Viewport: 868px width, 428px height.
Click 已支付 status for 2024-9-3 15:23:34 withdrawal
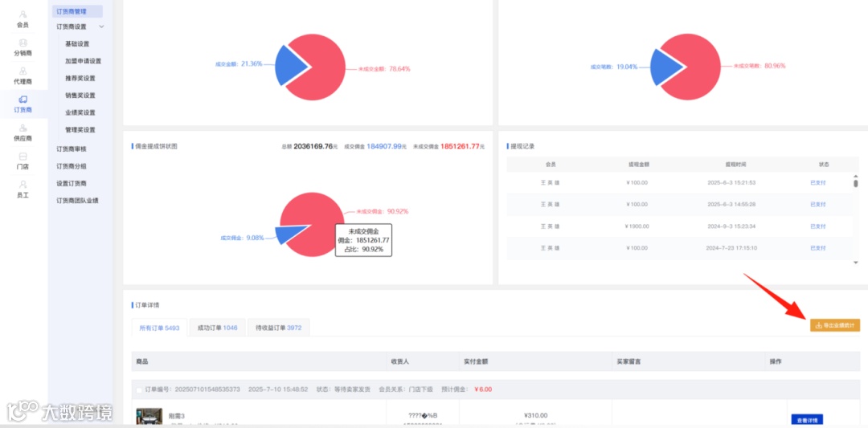click(817, 226)
